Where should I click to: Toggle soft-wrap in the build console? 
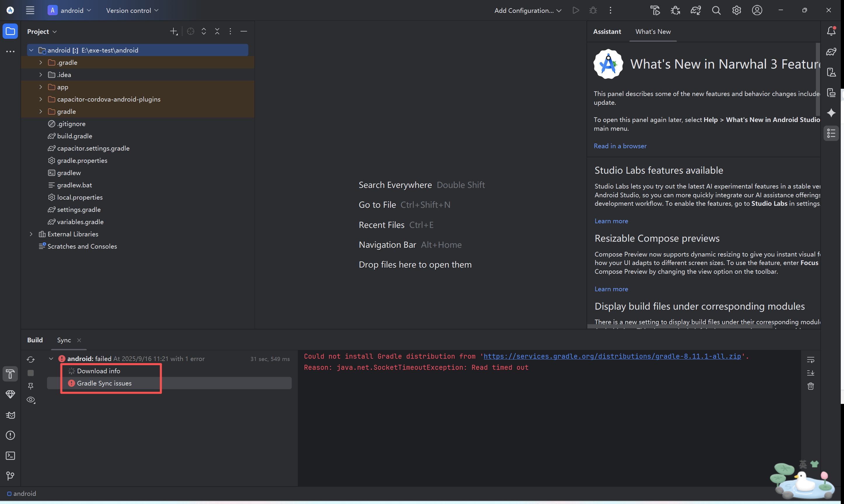[x=811, y=360]
